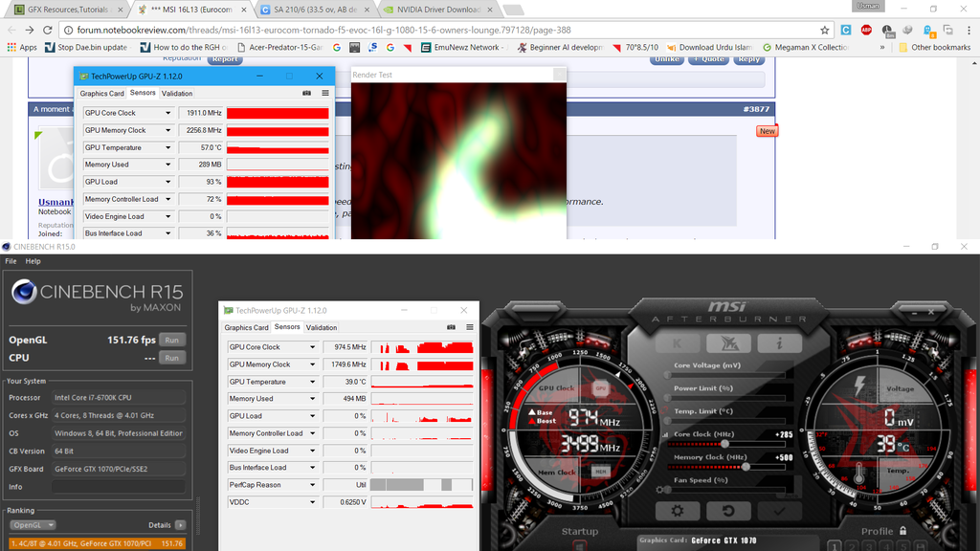Screen dimensions: 980x551
Task: Open Adblock Plus extension icon
Action: click(x=866, y=30)
